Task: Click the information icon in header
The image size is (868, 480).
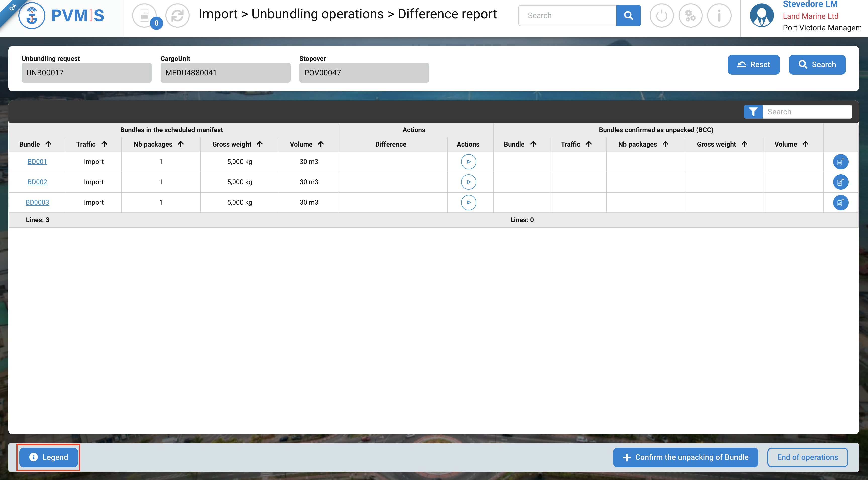Action: click(719, 16)
